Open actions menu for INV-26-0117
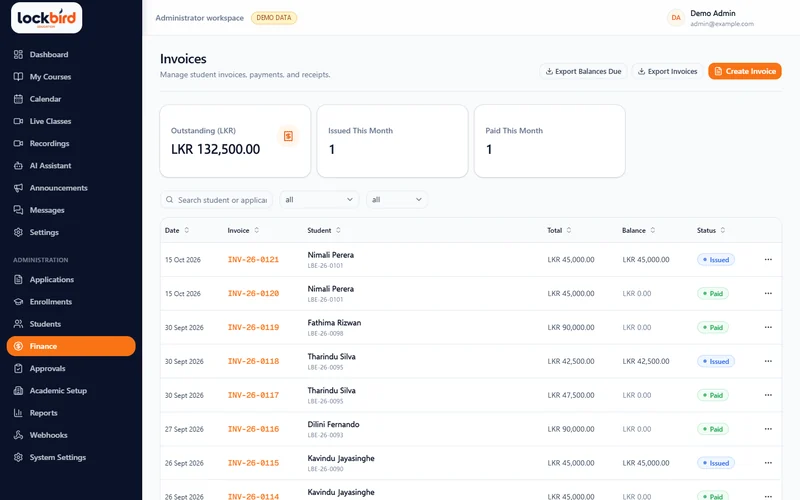The width and height of the screenshot is (800, 500). coord(768,395)
